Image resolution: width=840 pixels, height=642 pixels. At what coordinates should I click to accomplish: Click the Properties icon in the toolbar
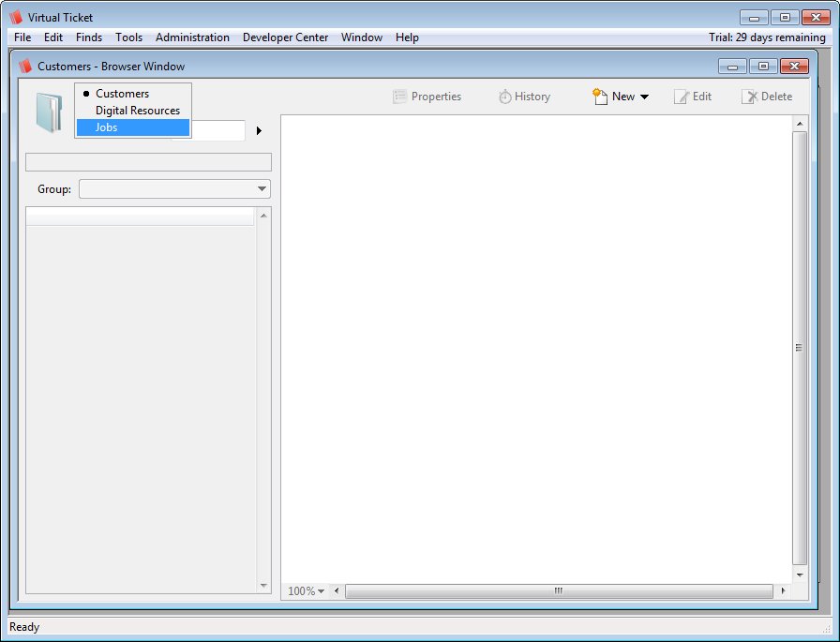click(399, 97)
